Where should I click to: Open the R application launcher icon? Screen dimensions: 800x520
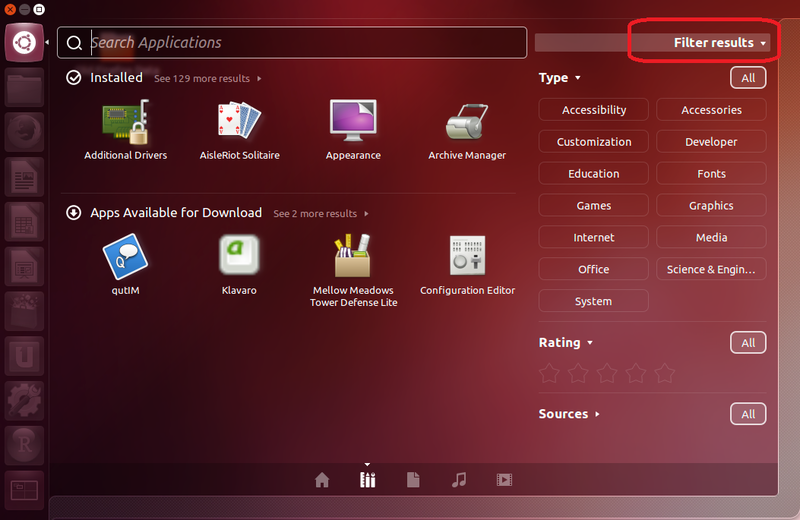(24, 445)
